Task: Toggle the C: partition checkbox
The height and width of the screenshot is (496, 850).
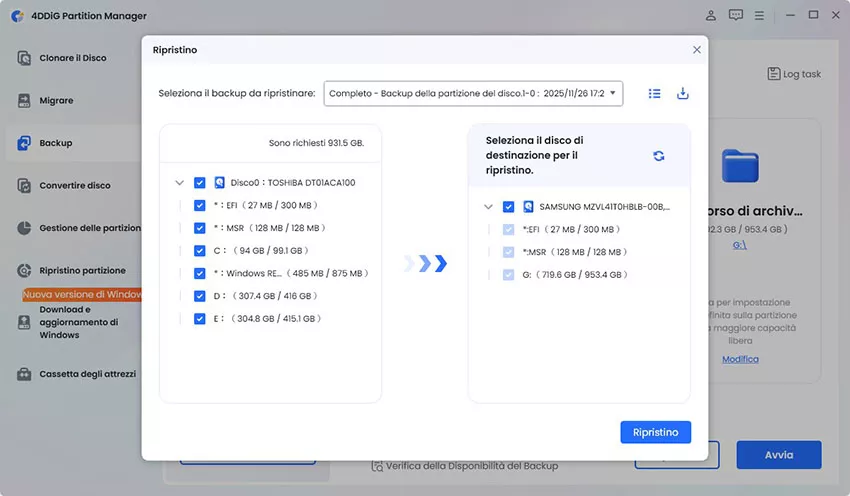Action: (x=199, y=251)
